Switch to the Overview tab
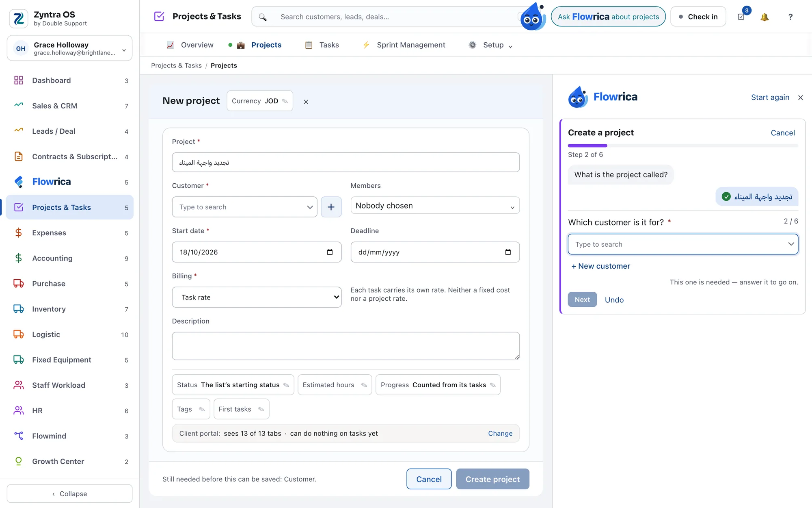Image resolution: width=812 pixels, height=508 pixels. 190,45
